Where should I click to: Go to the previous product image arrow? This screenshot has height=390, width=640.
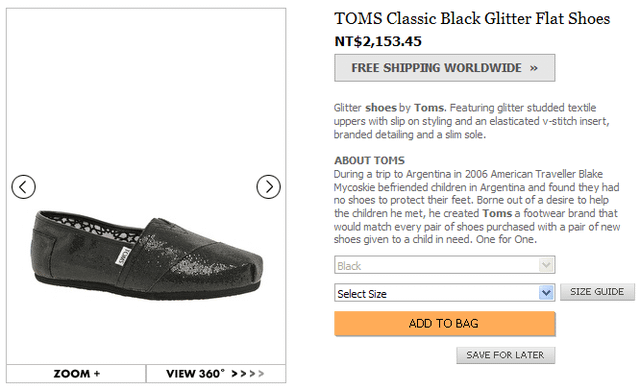pos(24,187)
